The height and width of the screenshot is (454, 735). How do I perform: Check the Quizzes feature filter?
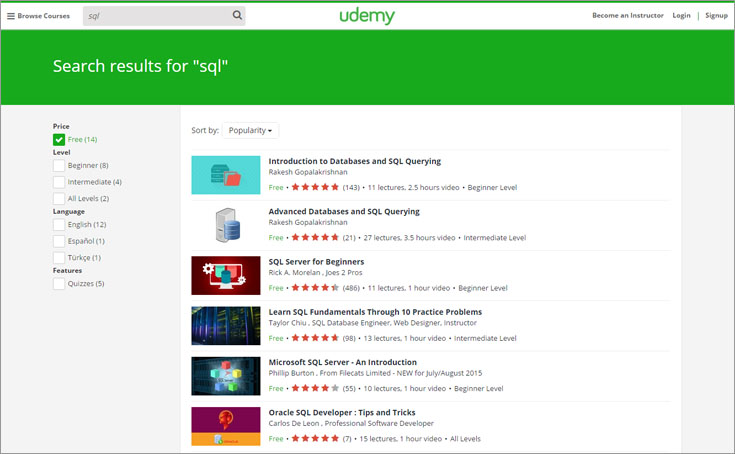point(59,284)
